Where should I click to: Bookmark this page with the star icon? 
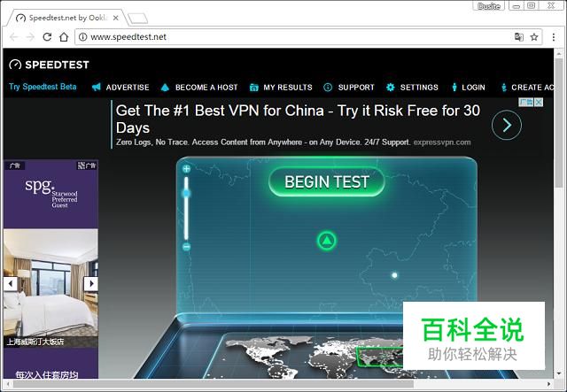(534, 37)
